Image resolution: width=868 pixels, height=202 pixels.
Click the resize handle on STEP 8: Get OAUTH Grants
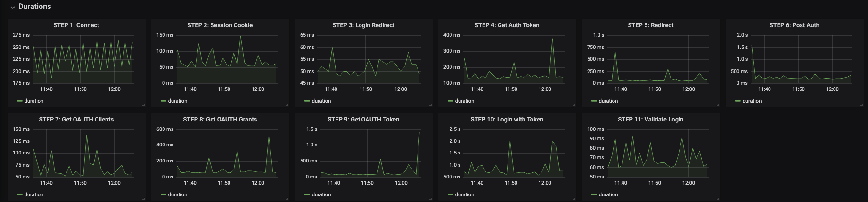[287, 199]
